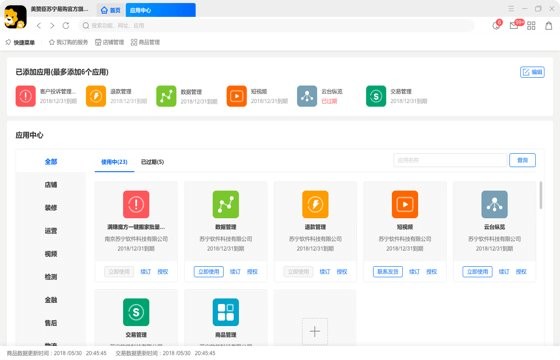Image resolution: width=560 pixels, height=360 pixels.
Task: Select the 视频 category
Action: [51, 254]
